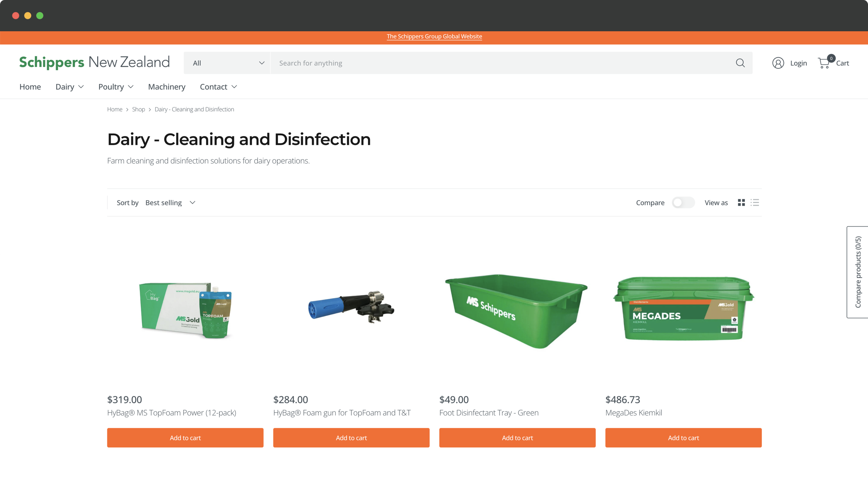Expand the Contact navigation menu
Viewport: 868px width, 483px height.
(x=218, y=87)
